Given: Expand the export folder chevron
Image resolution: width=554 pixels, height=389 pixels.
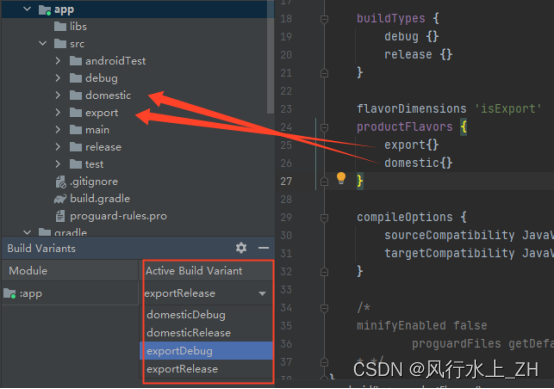Looking at the screenshot, I should tap(58, 113).
